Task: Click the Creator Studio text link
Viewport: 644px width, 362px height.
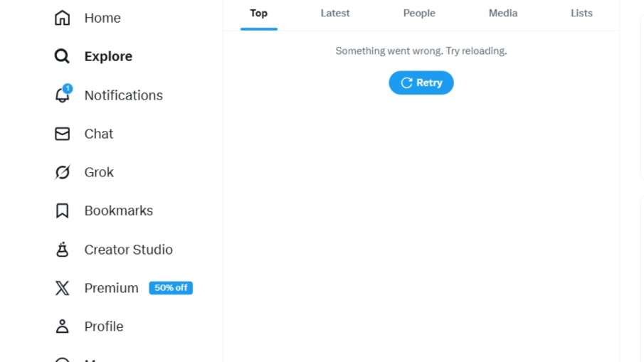Action: (129, 250)
